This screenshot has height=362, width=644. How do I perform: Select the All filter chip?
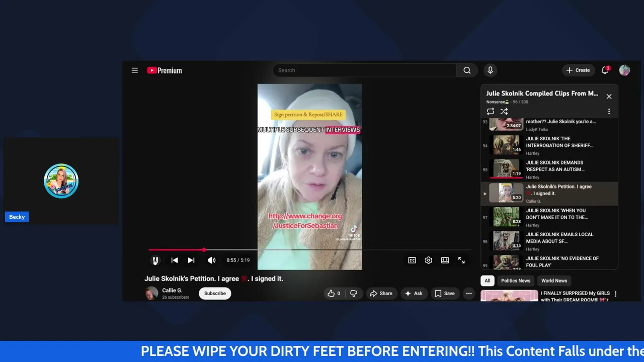click(488, 281)
